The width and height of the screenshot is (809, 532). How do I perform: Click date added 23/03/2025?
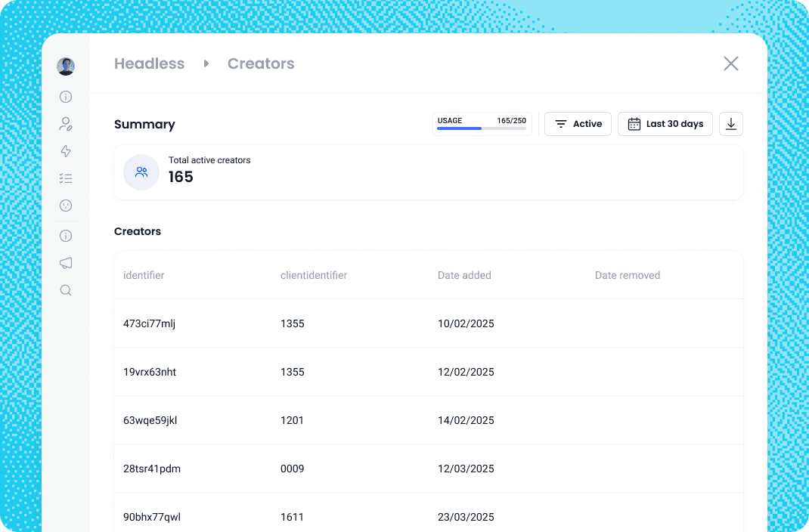(466, 517)
